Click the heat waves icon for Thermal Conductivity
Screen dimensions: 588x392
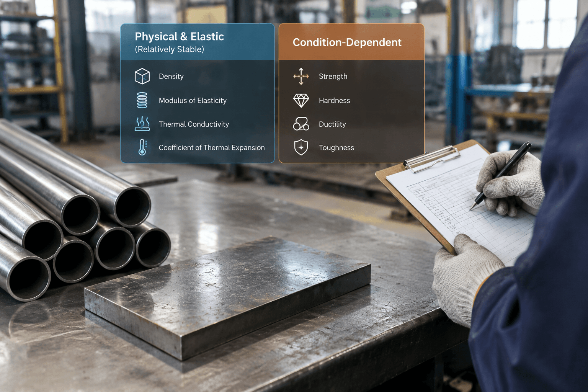pos(142,124)
